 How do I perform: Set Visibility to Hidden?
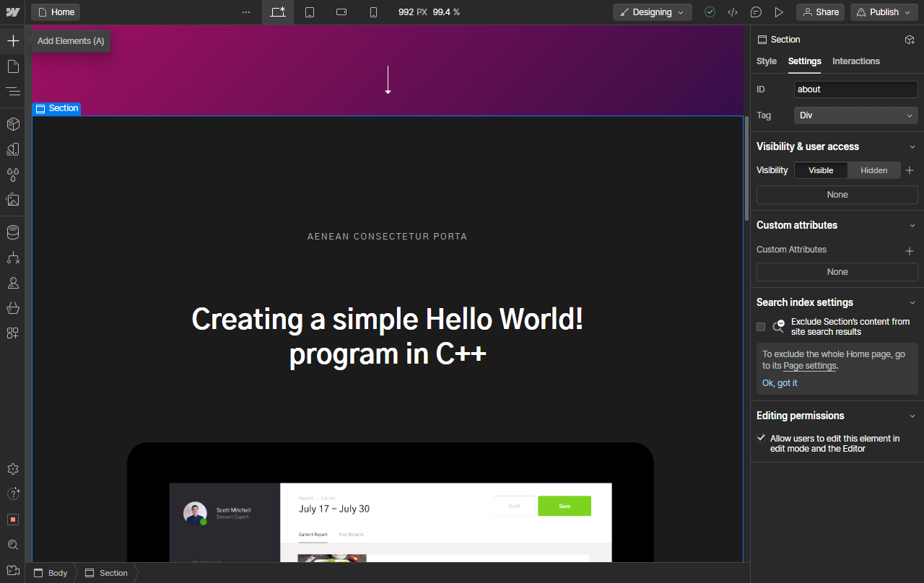point(874,170)
